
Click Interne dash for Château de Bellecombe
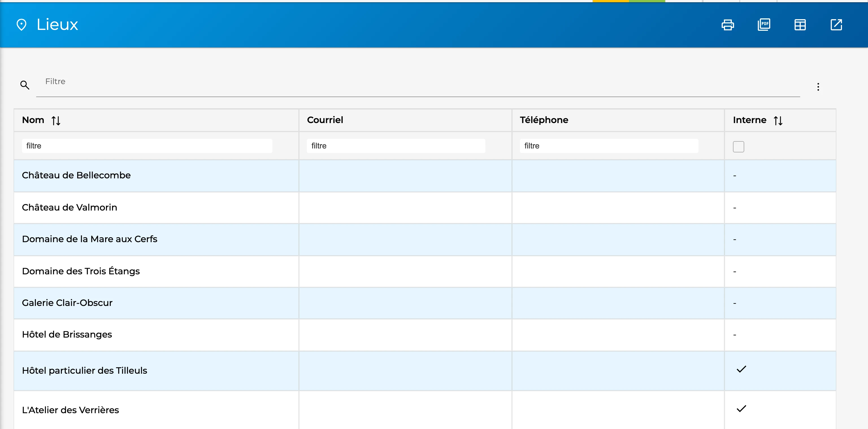pyautogui.click(x=735, y=176)
